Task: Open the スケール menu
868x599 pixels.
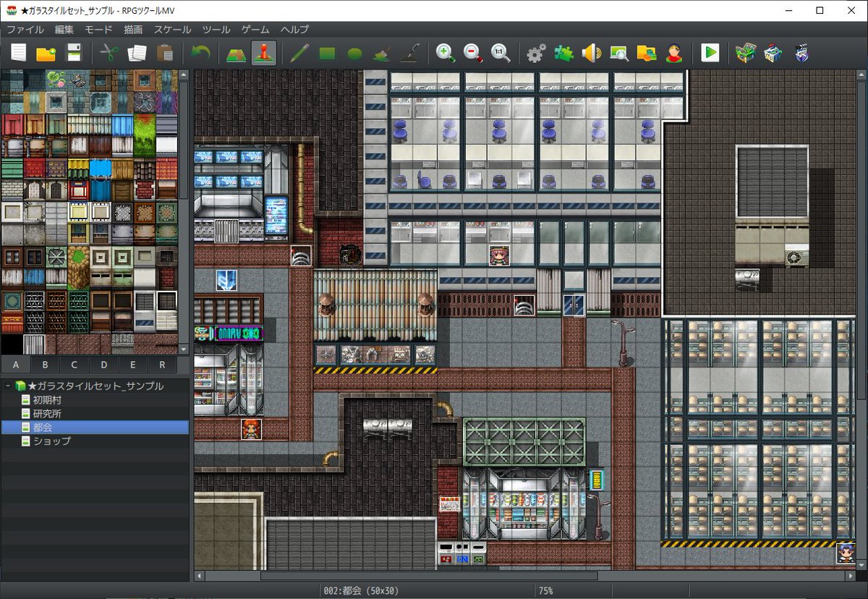Action: tap(172, 30)
